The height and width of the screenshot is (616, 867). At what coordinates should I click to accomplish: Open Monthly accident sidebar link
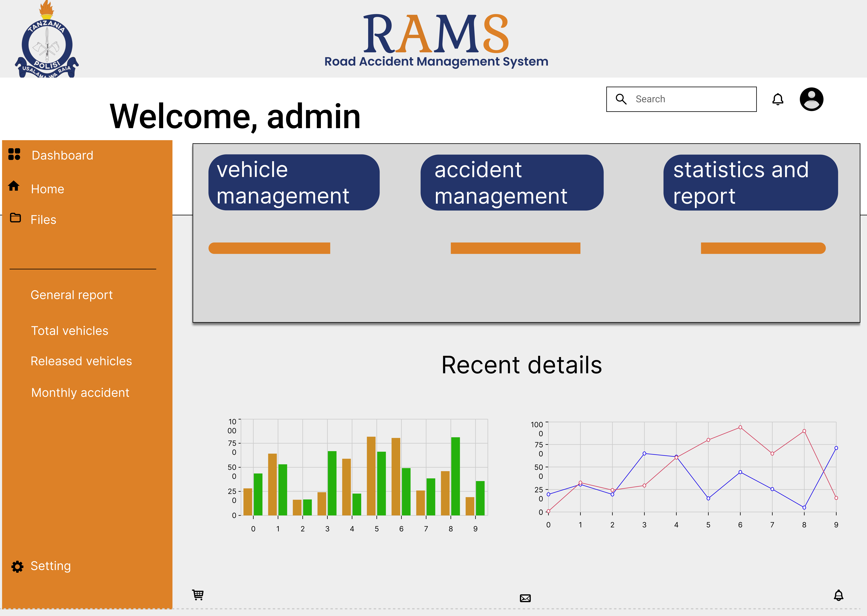point(80,393)
